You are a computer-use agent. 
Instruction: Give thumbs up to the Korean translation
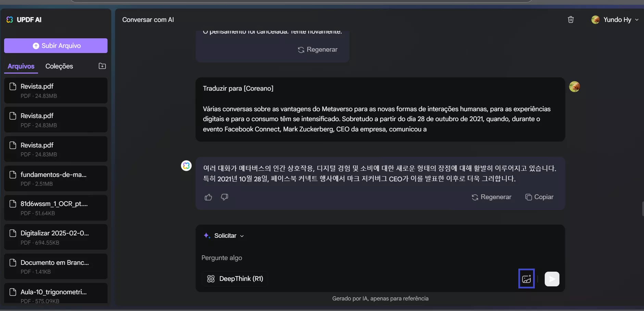pyautogui.click(x=208, y=197)
